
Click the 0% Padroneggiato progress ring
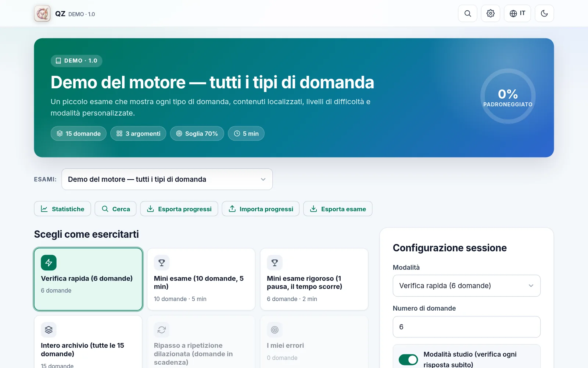(x=508, y=96)
